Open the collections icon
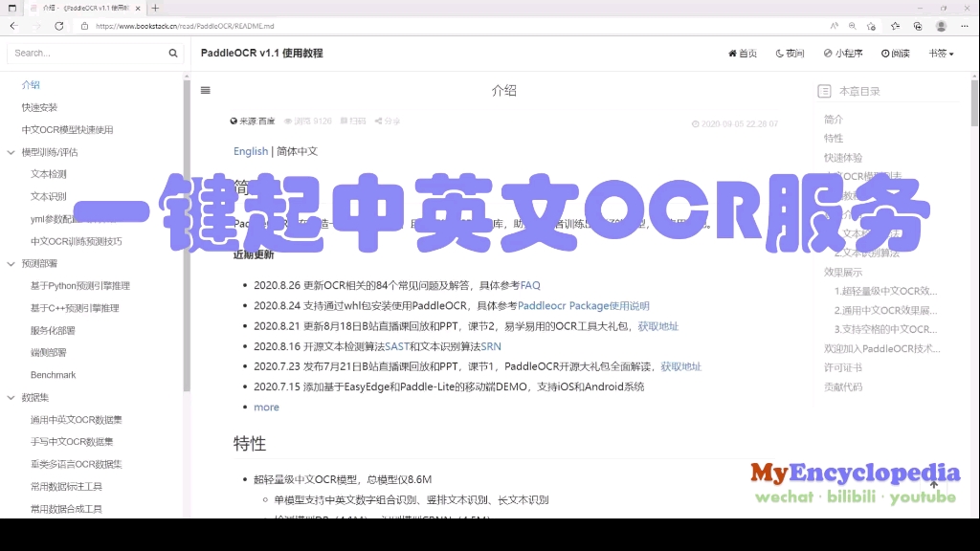This screenshot has height=551, width=980. 918,26
